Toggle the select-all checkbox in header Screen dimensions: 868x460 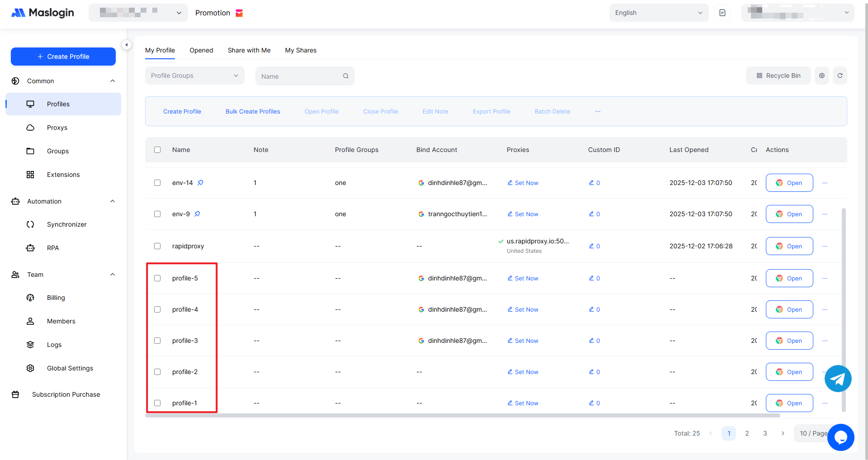(157, 150)
